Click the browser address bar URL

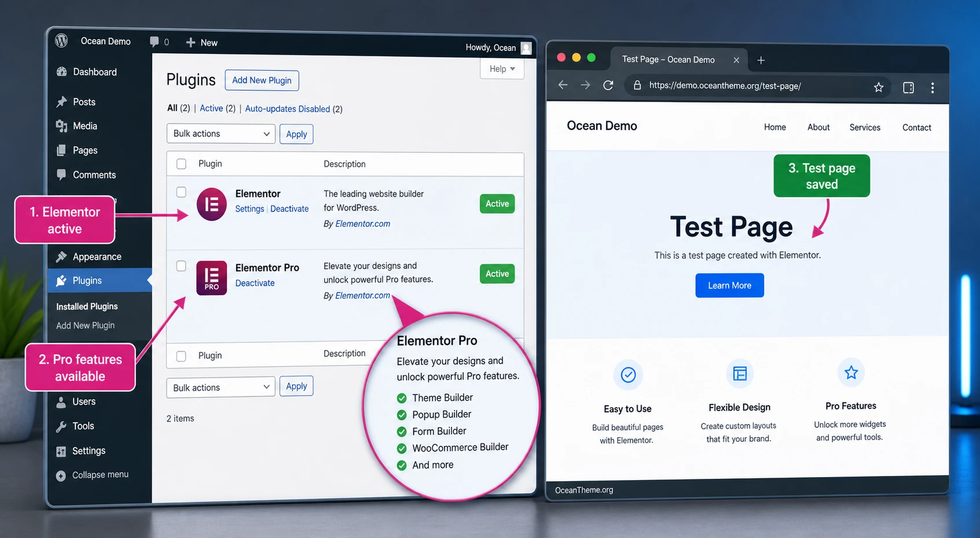pos(725,86)
